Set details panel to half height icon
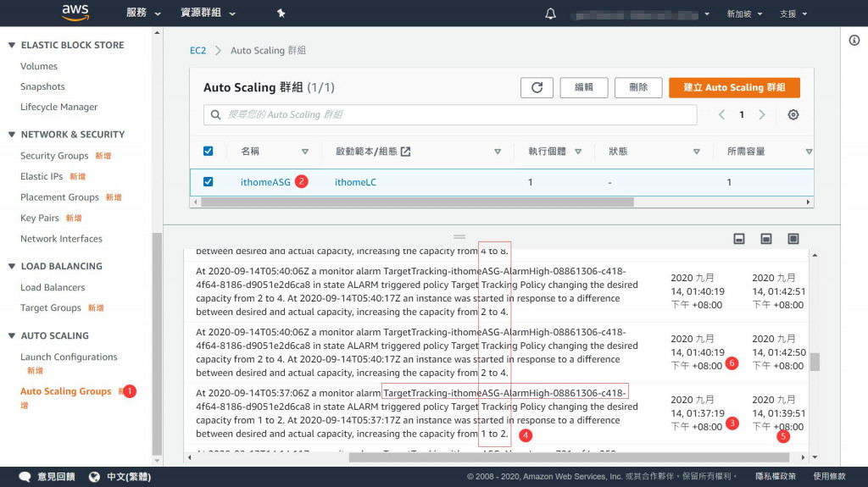 pos(766,239)
